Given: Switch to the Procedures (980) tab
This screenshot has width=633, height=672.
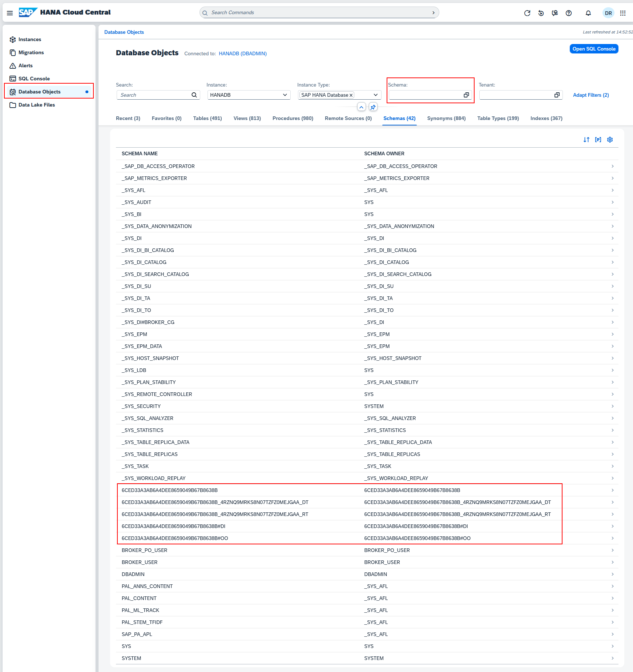Looking at the screenshot, I should tap(293, 118).
